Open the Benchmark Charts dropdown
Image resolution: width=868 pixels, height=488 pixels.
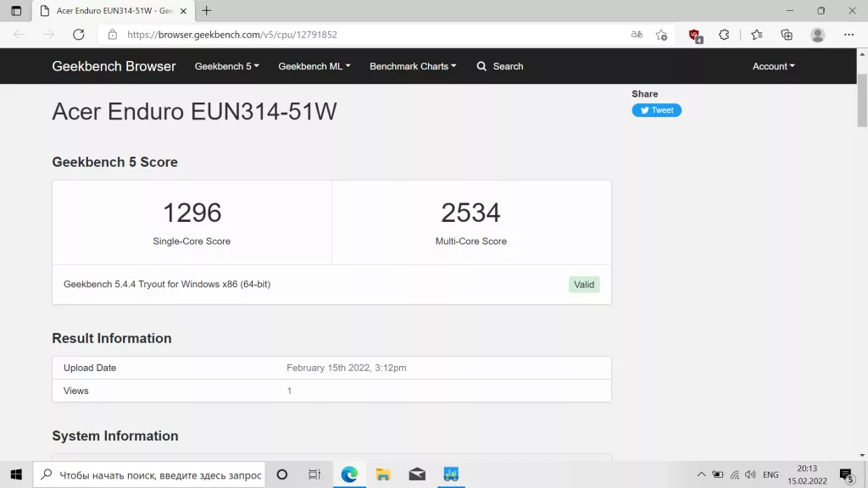tap(413, 65)
